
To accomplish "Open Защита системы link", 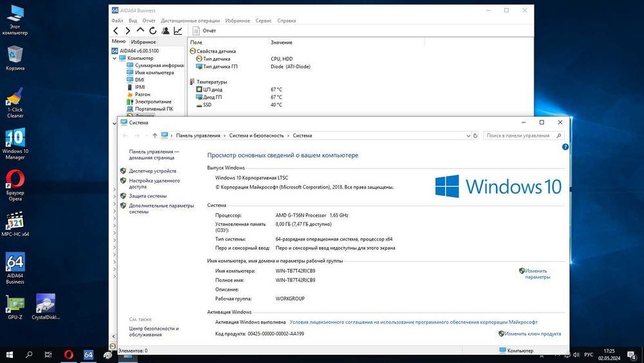I will 148,196.
